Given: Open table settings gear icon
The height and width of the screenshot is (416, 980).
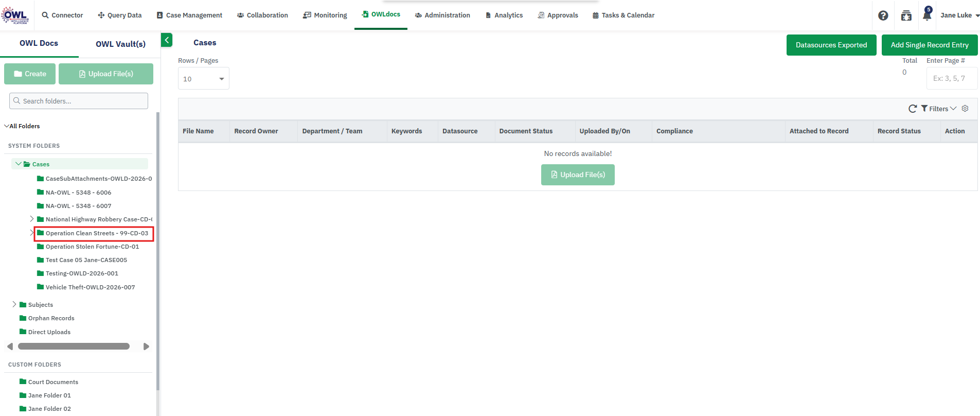Looking at the screenshot, I should coord(965,108).
